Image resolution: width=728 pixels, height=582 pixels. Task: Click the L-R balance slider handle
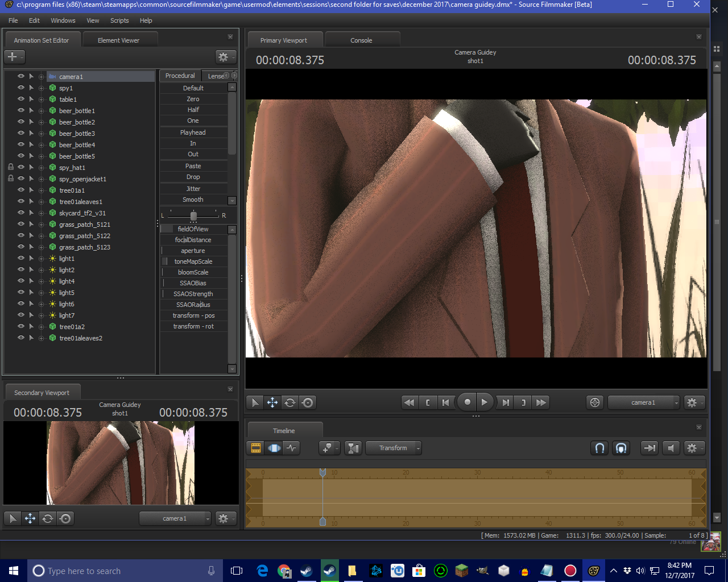tap(193, 216)
